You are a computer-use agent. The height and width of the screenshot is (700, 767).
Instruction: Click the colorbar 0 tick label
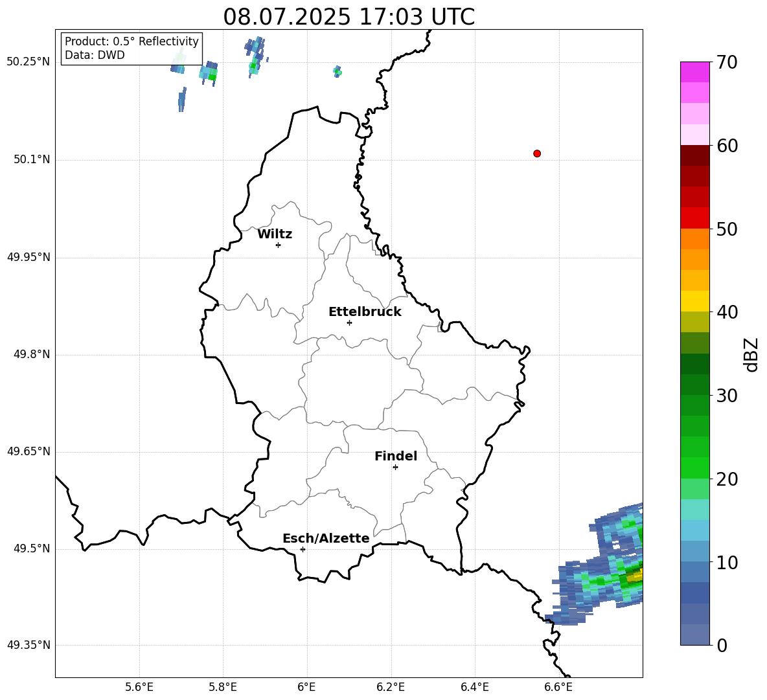pos(722,645)
